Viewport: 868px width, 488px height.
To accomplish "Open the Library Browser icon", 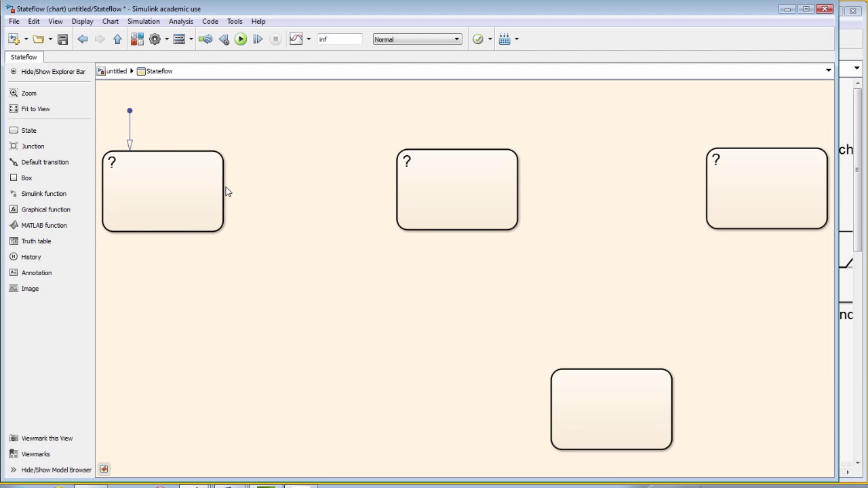I will (137, 39).
